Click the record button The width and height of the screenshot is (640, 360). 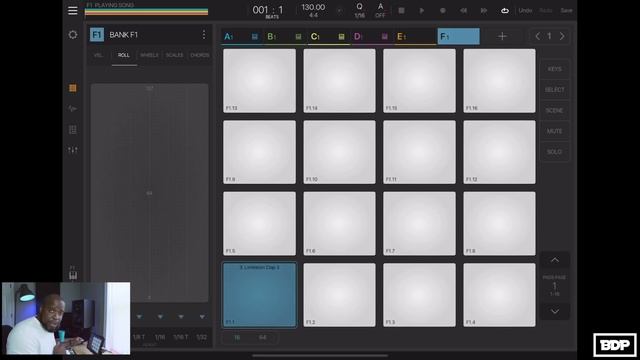coord(442,11)
